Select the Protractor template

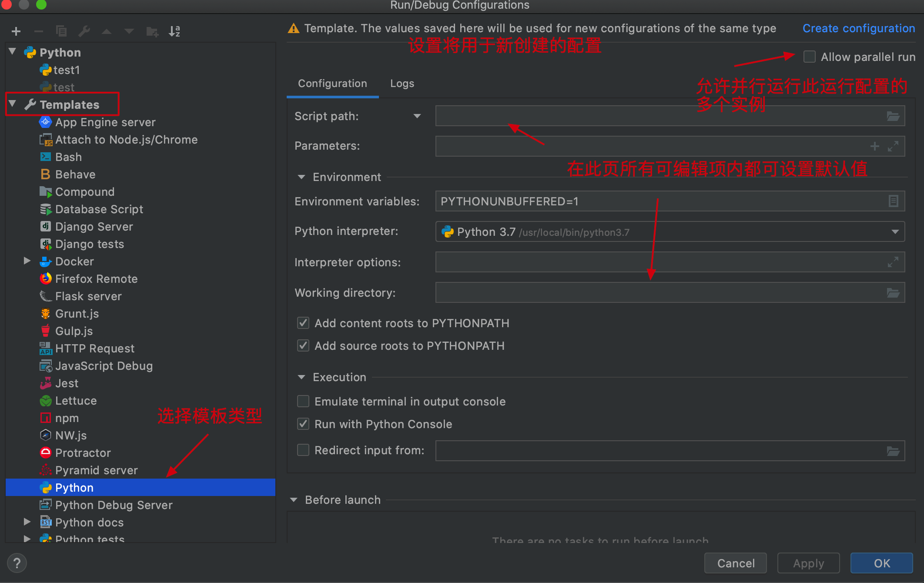pos(75,453)
